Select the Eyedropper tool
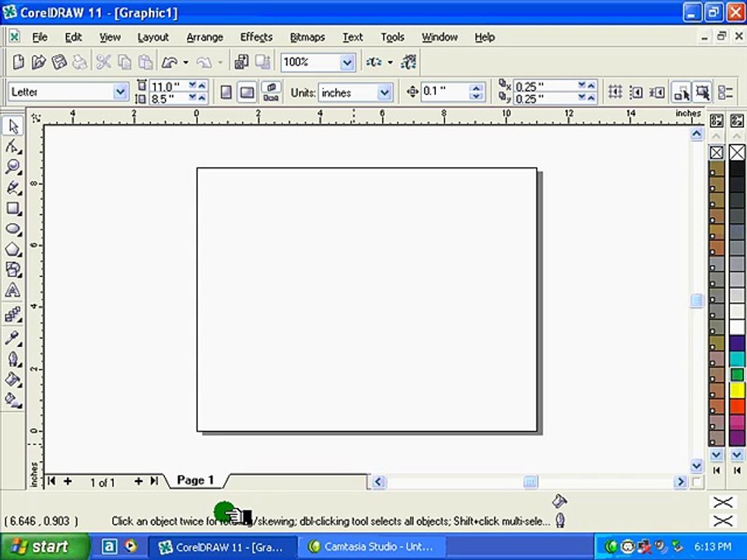 click(13, 338)
